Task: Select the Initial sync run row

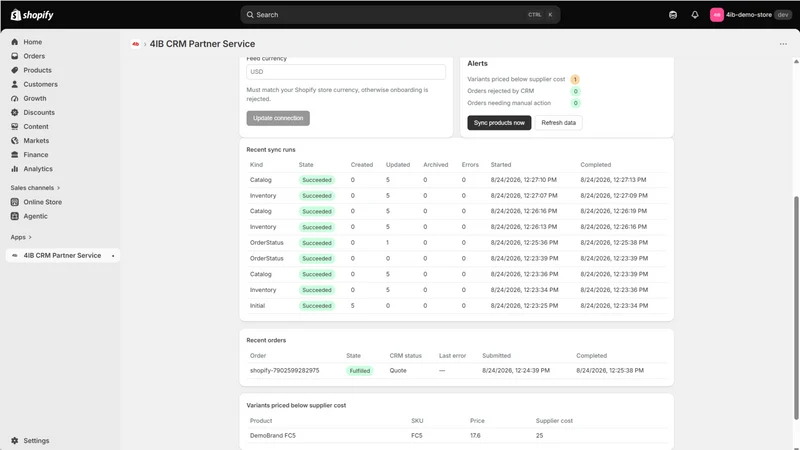Action: click(457, 306)
